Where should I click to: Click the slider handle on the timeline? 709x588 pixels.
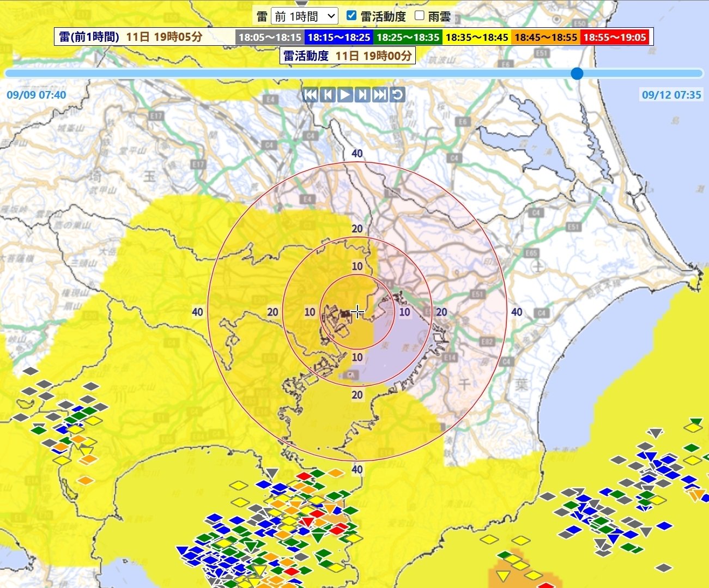pyautogui.click(x=577, y=73)
